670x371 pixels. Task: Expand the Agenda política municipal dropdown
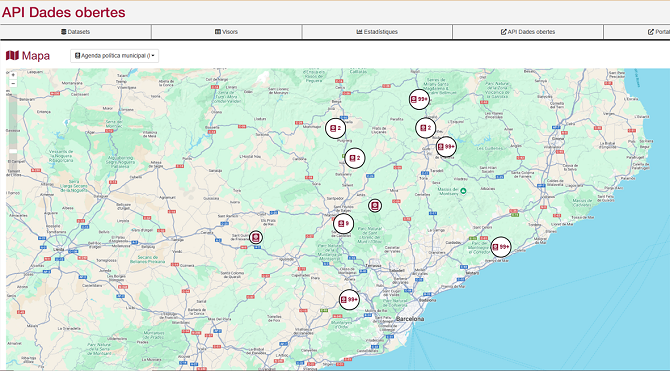[x=115, y=56]
